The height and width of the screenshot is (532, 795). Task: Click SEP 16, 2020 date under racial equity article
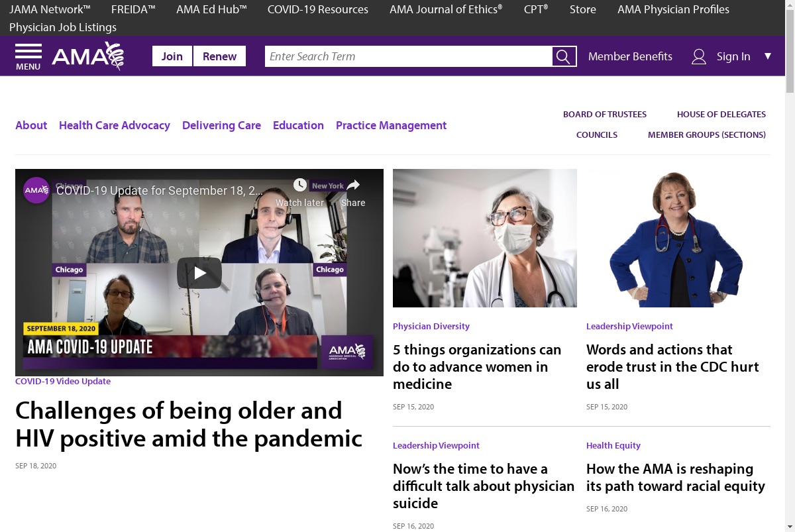607,509
